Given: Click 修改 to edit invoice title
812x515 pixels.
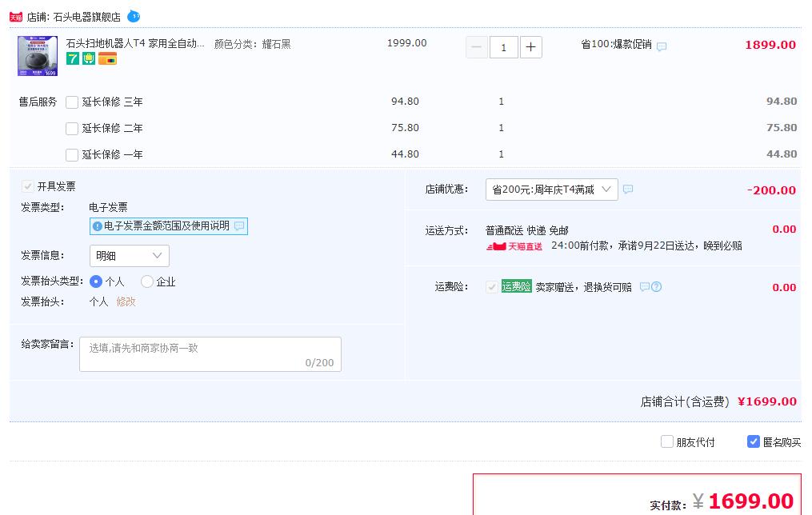Looking at the screenshot, I should click(x=126, y=301).
